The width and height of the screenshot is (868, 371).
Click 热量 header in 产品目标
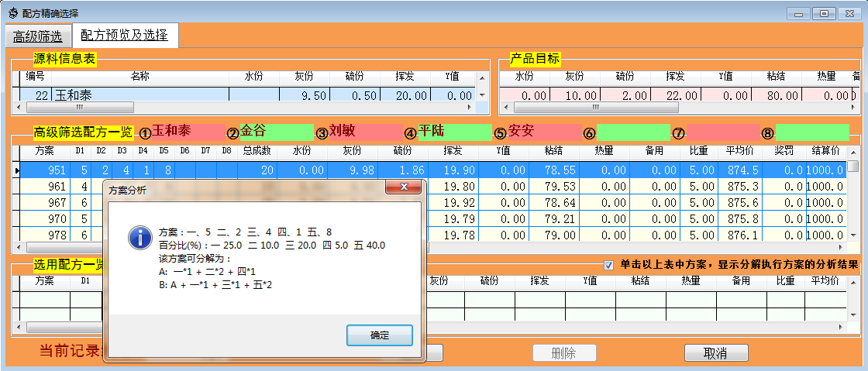[x=826, y=77]
